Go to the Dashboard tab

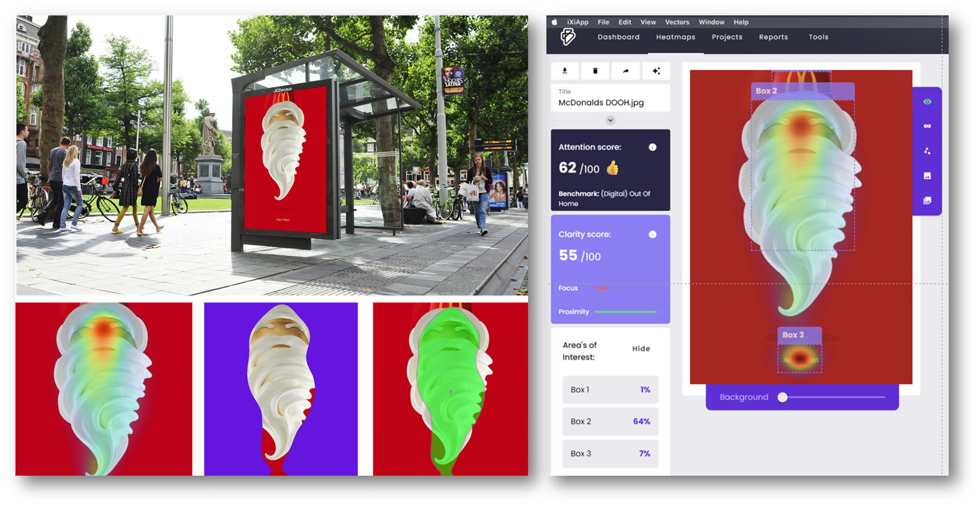click(x=618, y=37)
